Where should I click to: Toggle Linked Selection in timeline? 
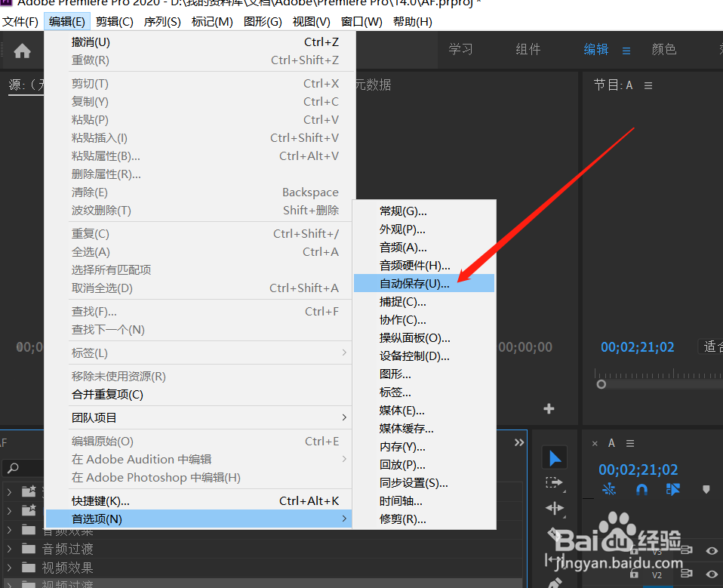(x=673, y=489)
